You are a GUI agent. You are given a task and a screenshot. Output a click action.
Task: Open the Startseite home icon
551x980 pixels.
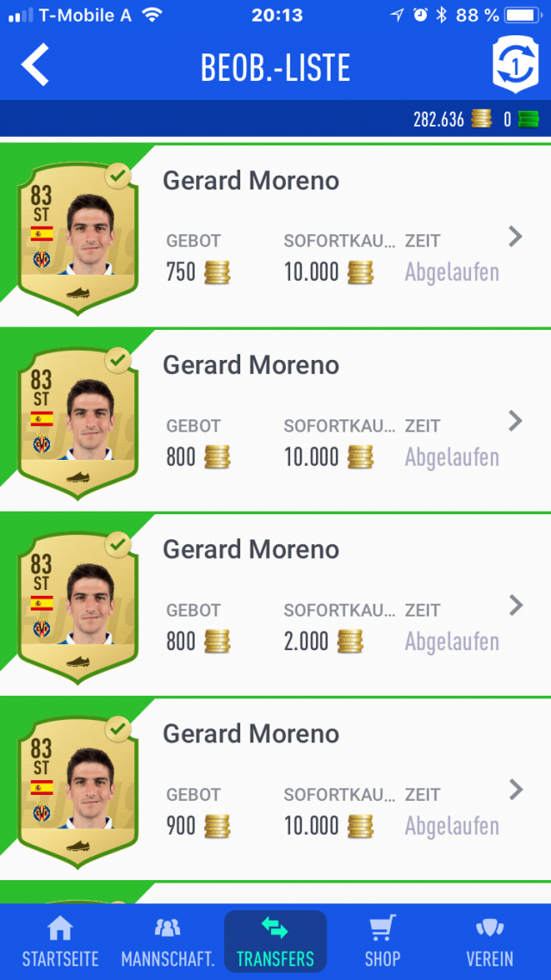pos(60,928)
